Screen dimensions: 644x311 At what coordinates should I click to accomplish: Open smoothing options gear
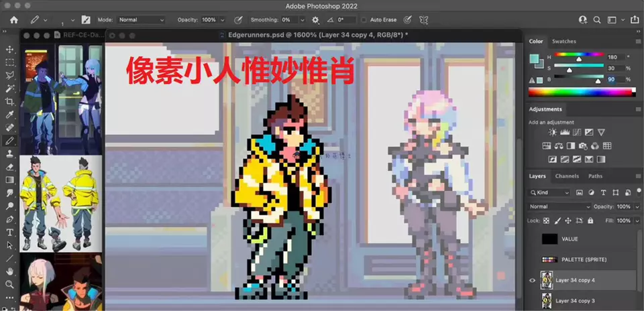[315, 19]
